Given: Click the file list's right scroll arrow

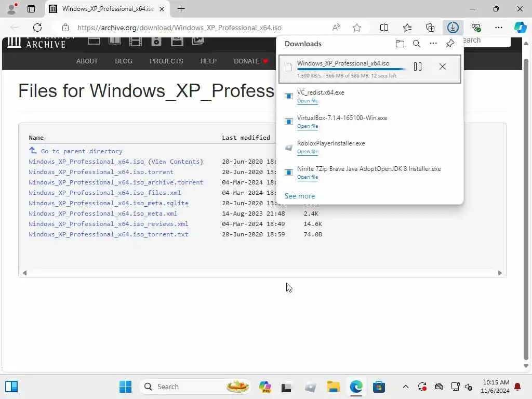Looking at the screenshot, I should (x=500, y=273).
